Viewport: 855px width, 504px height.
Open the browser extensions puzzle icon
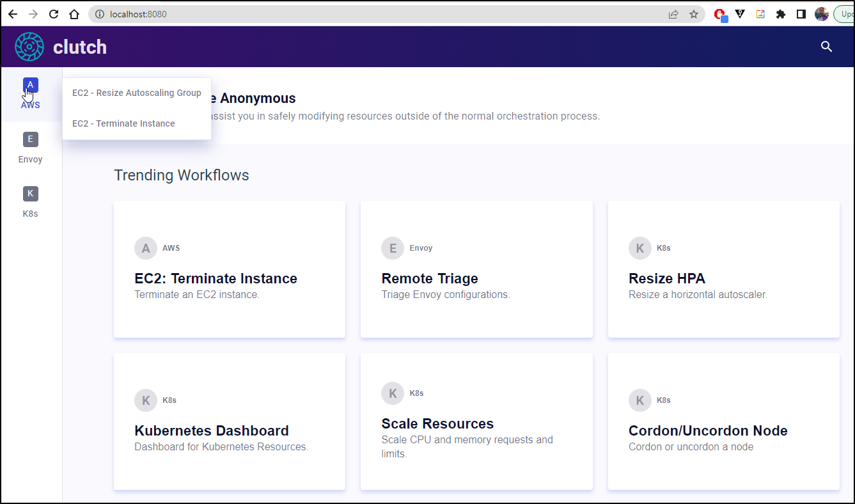pyautogui.click(x=780, y=14)
